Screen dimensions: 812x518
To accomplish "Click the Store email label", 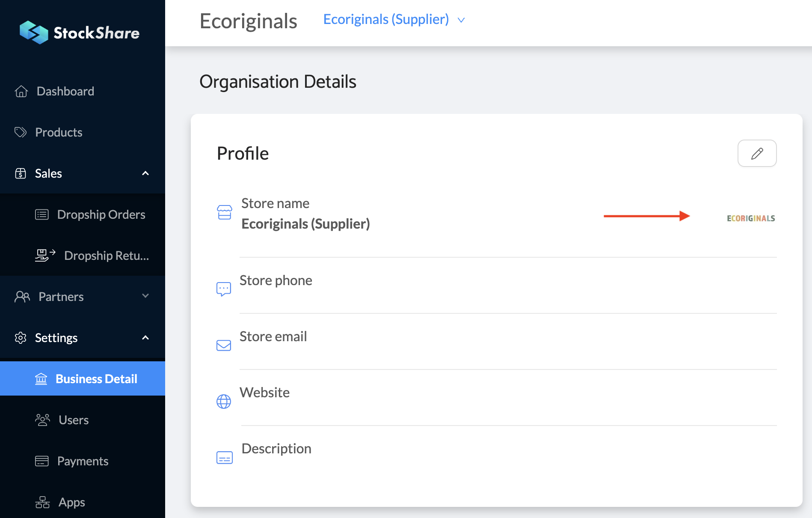I will pyautogui.click(x=273, y=336).
